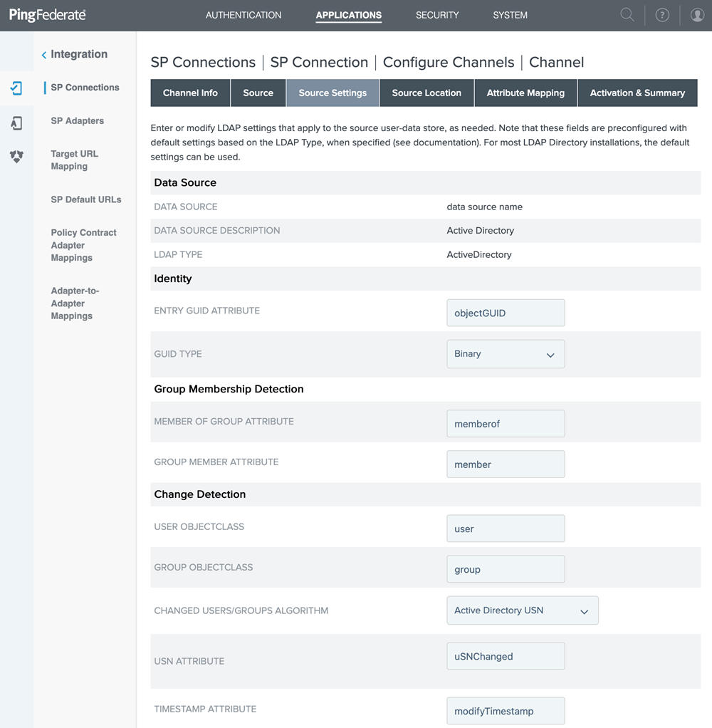The width and height of the screenshot is (712, 728).
Task: Expand Changed Users/Groups Algorithm dropdown
Action: 522,610
